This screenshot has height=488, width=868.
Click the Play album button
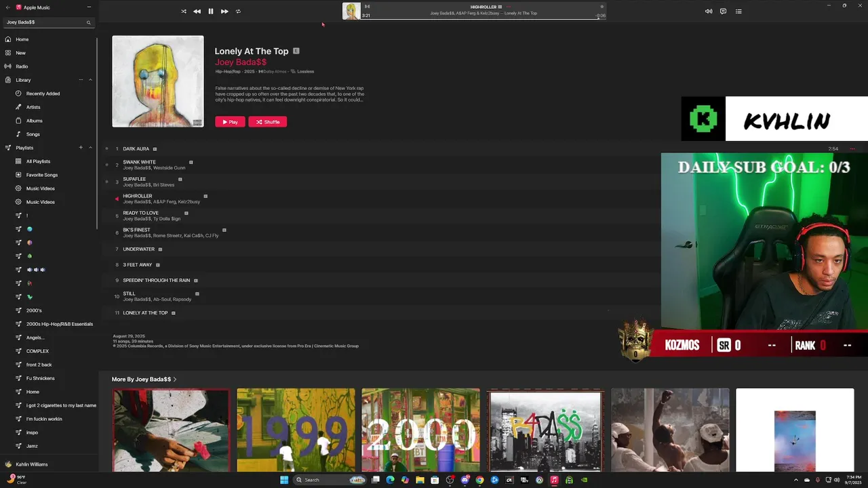click(230, 122)
